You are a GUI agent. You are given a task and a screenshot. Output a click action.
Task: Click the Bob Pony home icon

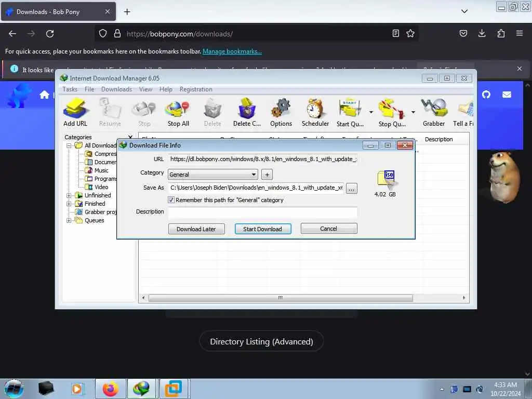45,95
